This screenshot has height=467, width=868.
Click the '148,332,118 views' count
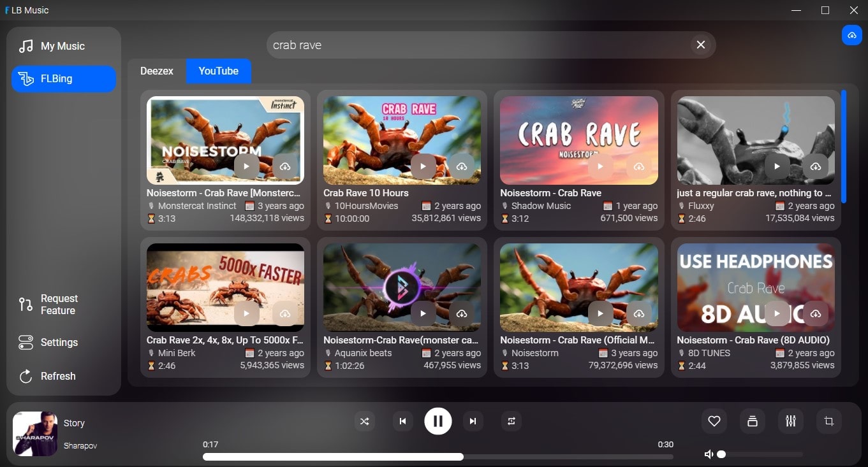[x=267, y=218]
